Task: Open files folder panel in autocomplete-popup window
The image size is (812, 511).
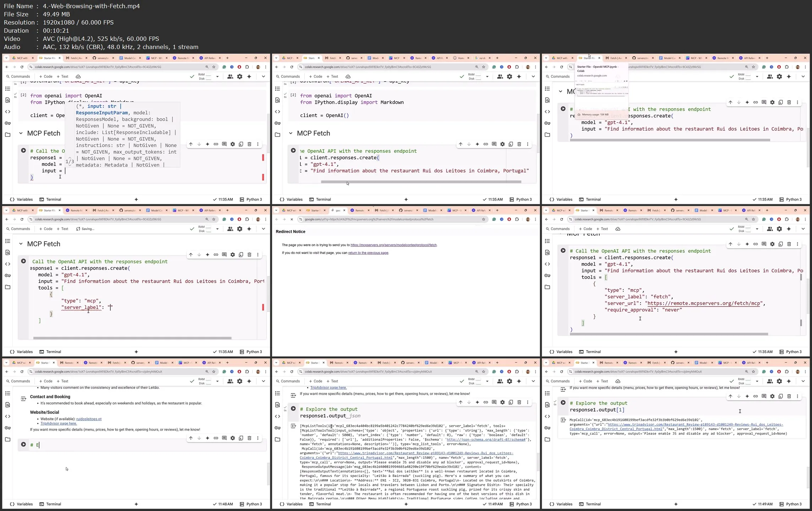Action: click(8, 135)
